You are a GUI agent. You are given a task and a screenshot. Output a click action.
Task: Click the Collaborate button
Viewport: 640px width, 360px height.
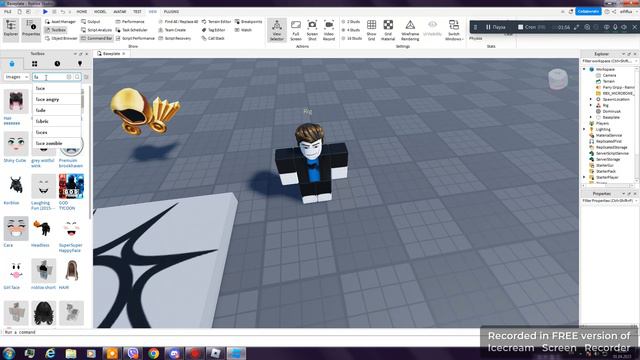588,11
